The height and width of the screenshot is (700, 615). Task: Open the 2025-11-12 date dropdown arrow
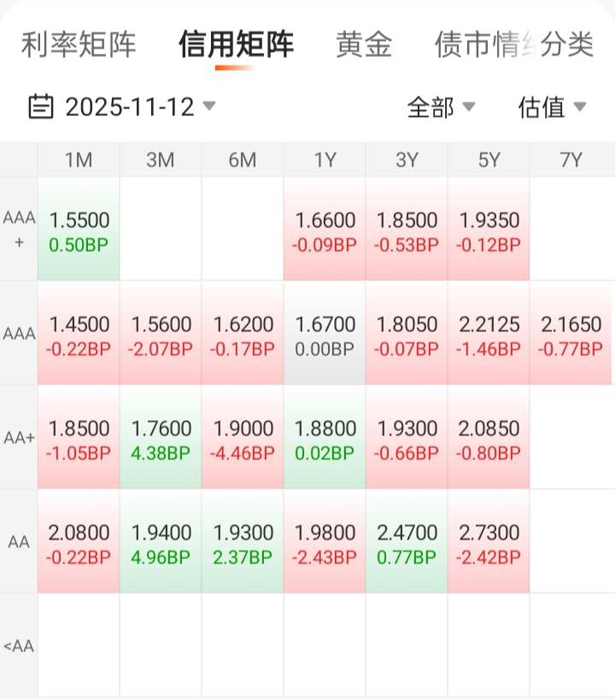click(x=209, y=107)
